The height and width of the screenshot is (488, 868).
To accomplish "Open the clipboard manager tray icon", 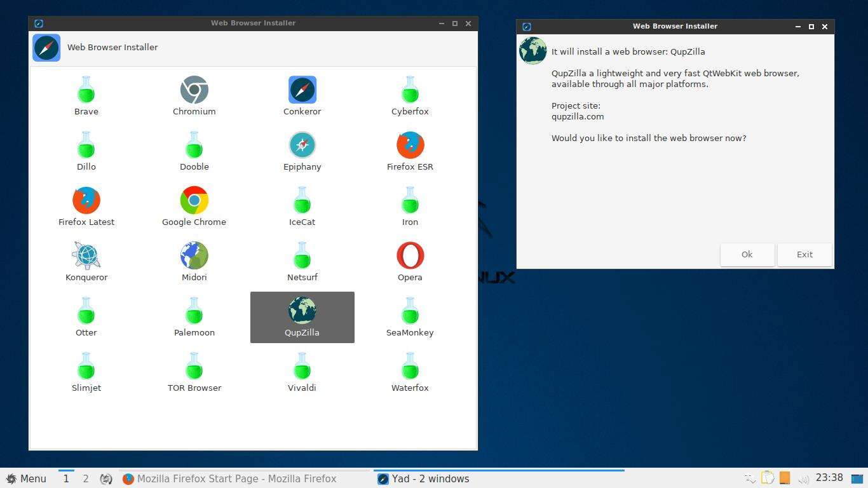I will (x=768, y=478).
